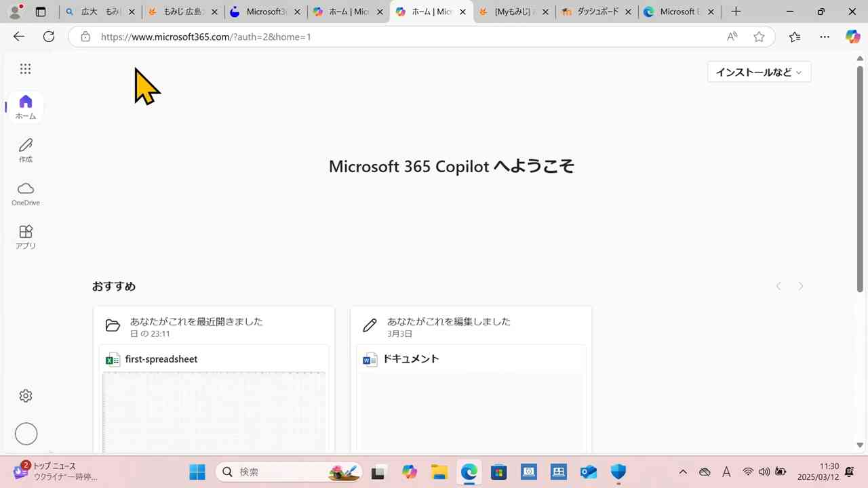This screenshot has height=488, width=868.
Task: Click the Task View icon on taskbar
Action: (379, 472)
